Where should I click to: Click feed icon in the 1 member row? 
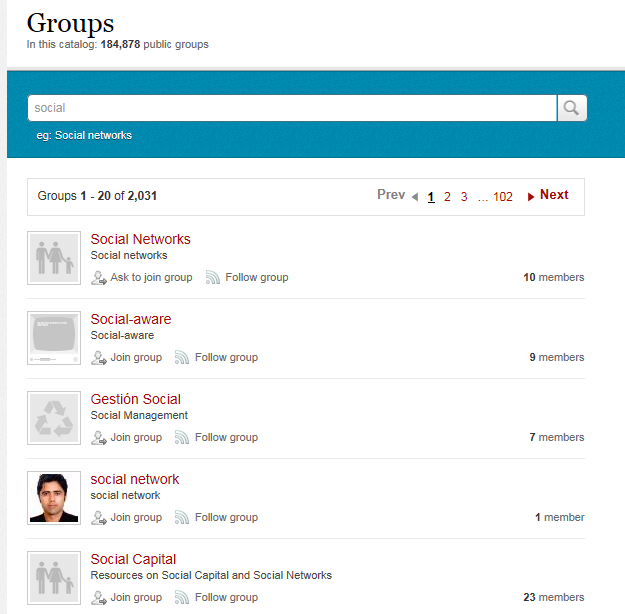click(182, 518)
